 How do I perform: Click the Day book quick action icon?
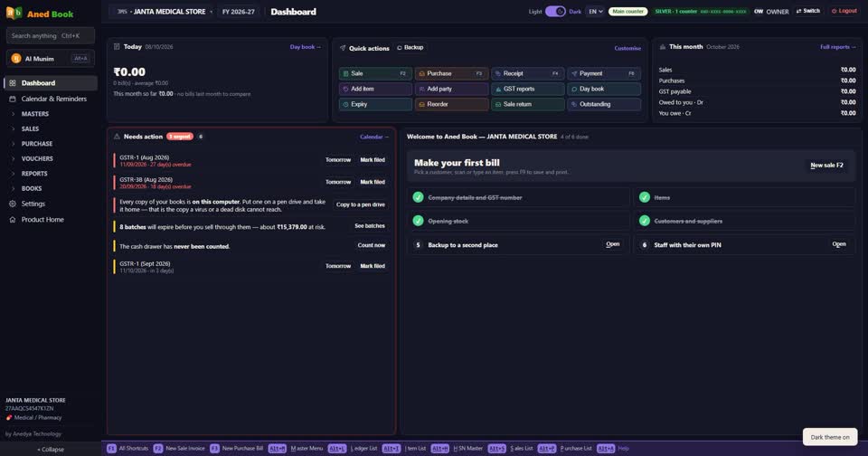click(574, 89)
